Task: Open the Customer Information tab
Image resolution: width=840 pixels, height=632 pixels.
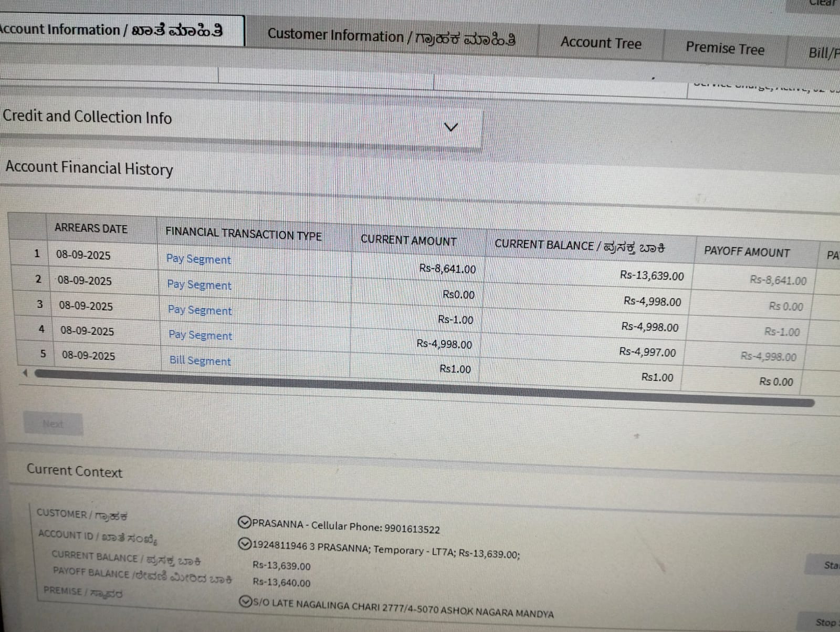Action: 391,37
